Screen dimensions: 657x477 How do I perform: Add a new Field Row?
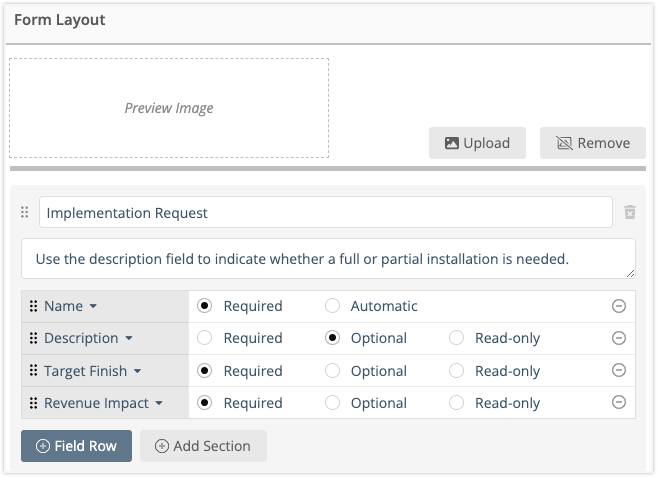click(x=76, y=446)
